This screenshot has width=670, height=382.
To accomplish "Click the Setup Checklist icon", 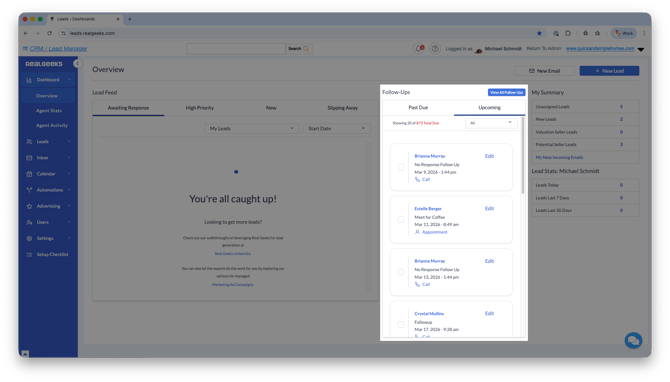I will (x=29, y=254).
